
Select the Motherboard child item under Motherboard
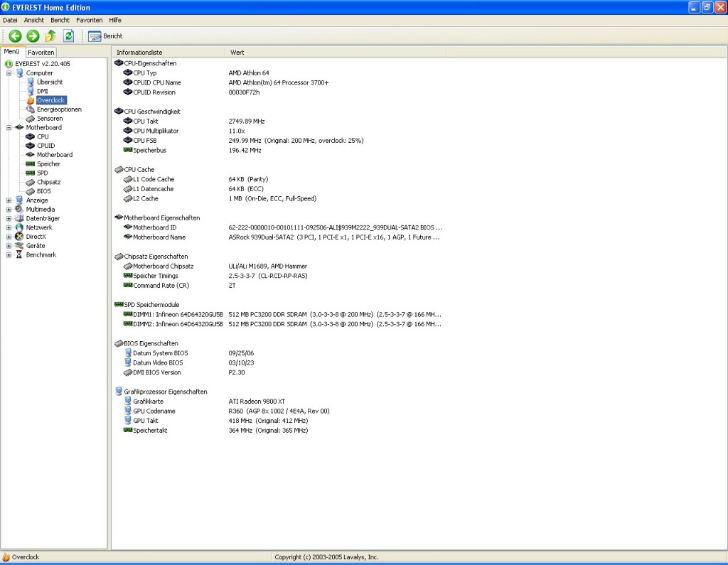[x=54, y=155]
